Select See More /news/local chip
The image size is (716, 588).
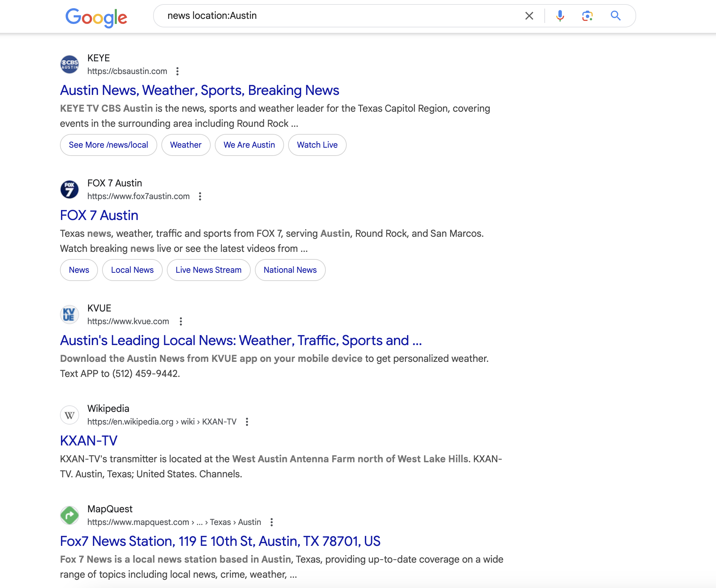click(109, 145)
